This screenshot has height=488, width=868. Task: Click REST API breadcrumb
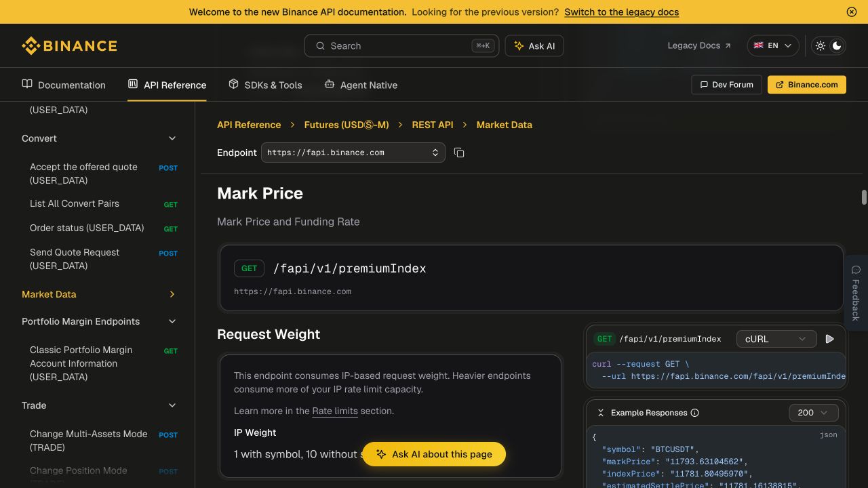coord(433,125)
